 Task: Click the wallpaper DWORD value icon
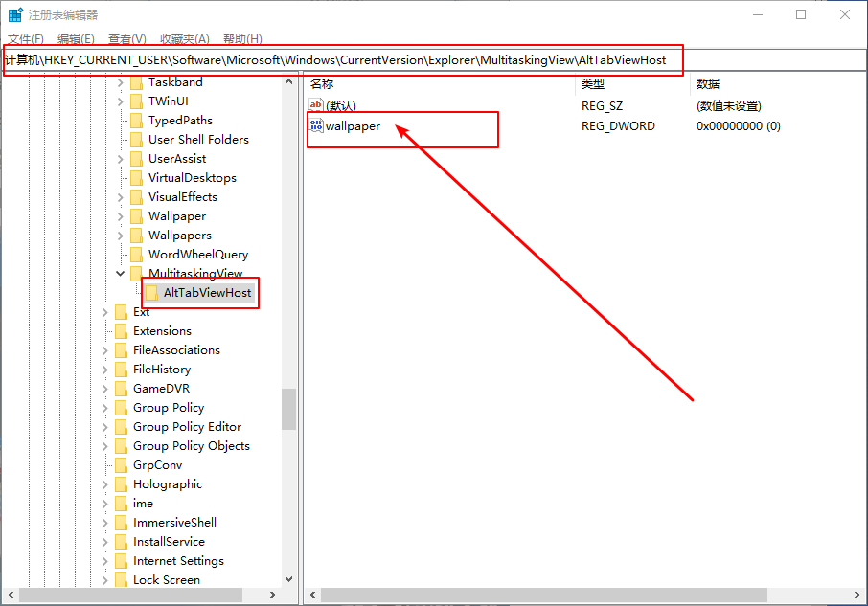[x=316, y=125]
